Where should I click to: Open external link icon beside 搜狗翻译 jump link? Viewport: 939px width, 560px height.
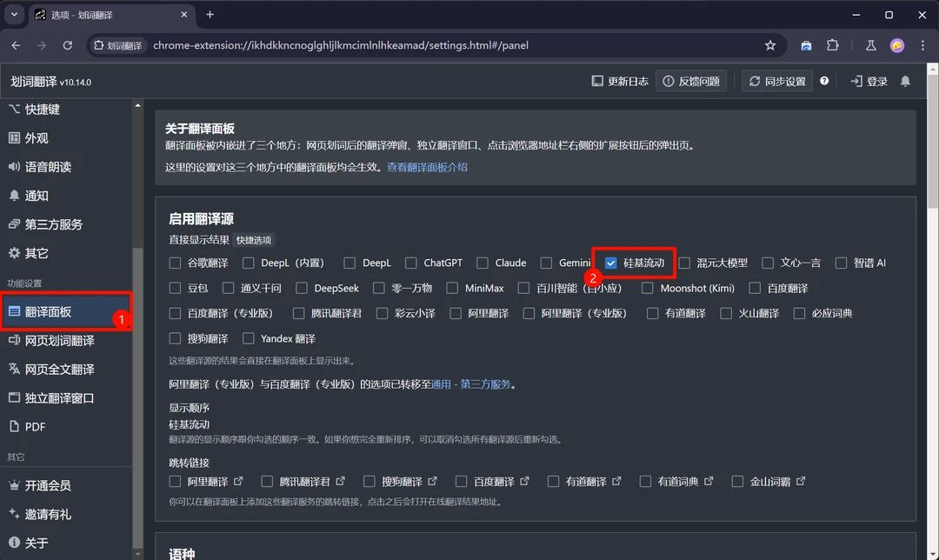pyautogui.click(x=432, y=481)
